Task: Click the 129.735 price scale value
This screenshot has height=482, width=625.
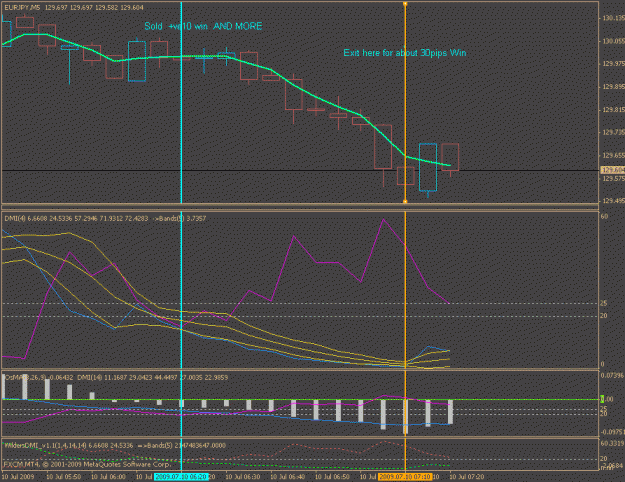Action: (x=613, y=132)
